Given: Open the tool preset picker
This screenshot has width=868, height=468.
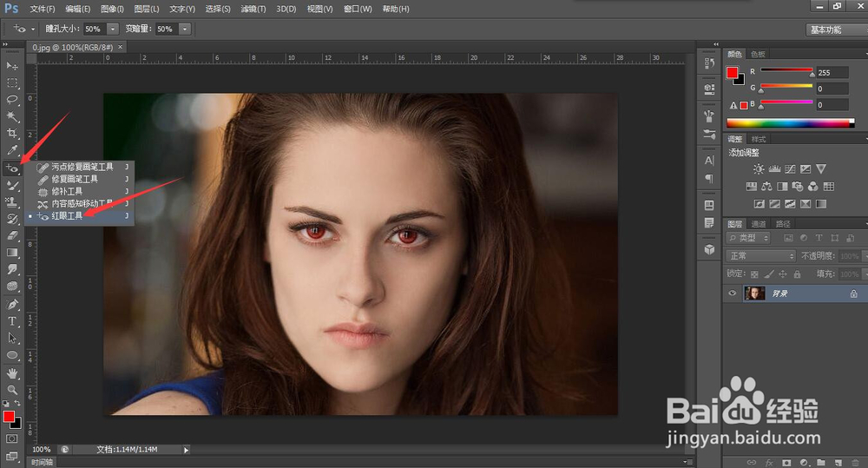Looking at the screenshot, I should click(23, 29).
